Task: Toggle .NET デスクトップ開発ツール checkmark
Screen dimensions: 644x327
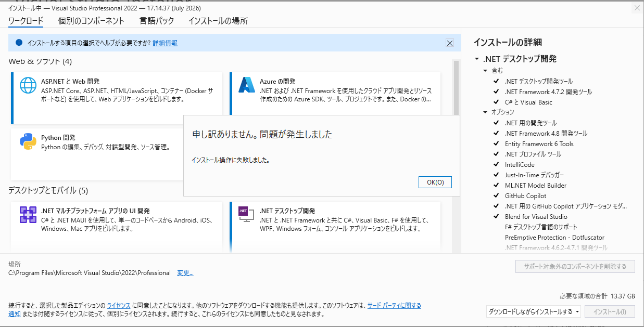Action: 496,81
